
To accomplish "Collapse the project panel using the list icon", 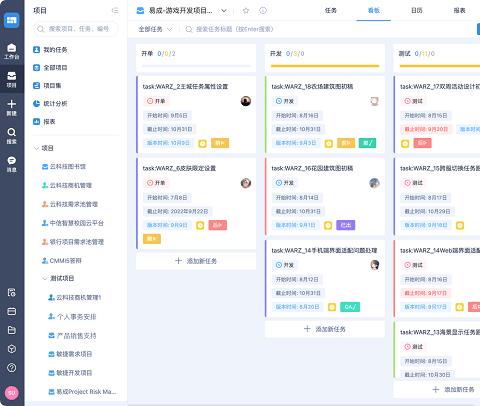I will 115,11.
